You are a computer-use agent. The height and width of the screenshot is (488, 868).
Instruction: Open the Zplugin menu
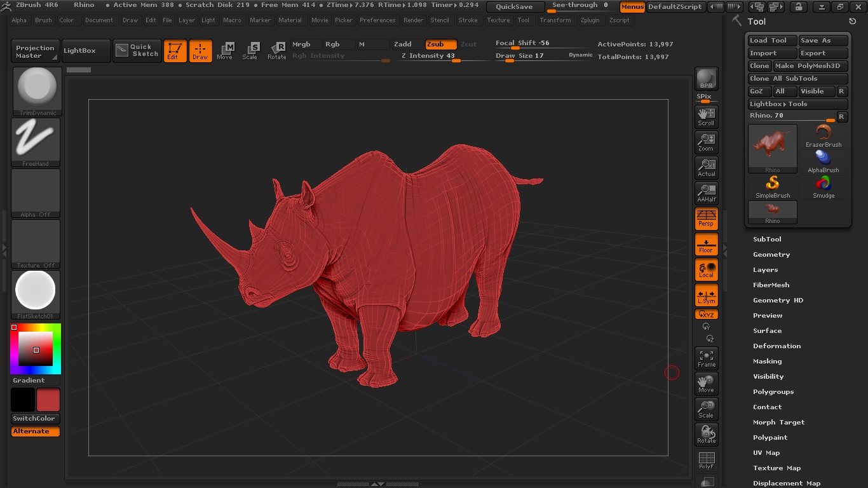coord(590,20)
